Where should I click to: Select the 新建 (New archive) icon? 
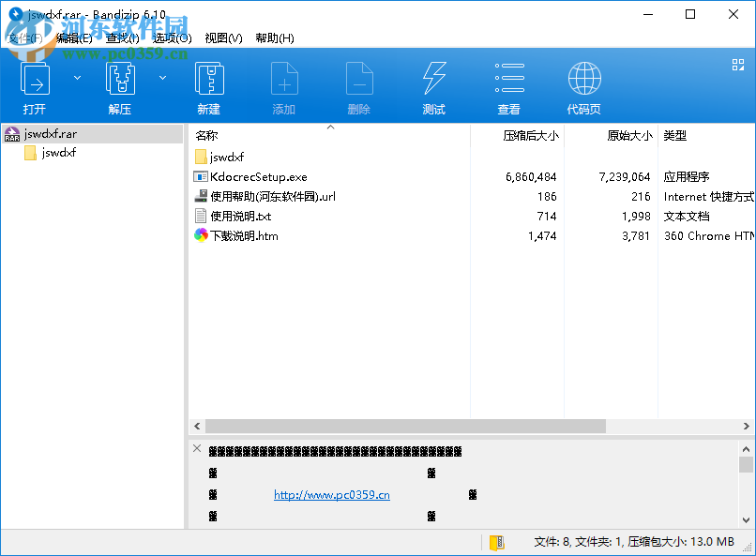(208, 79)
